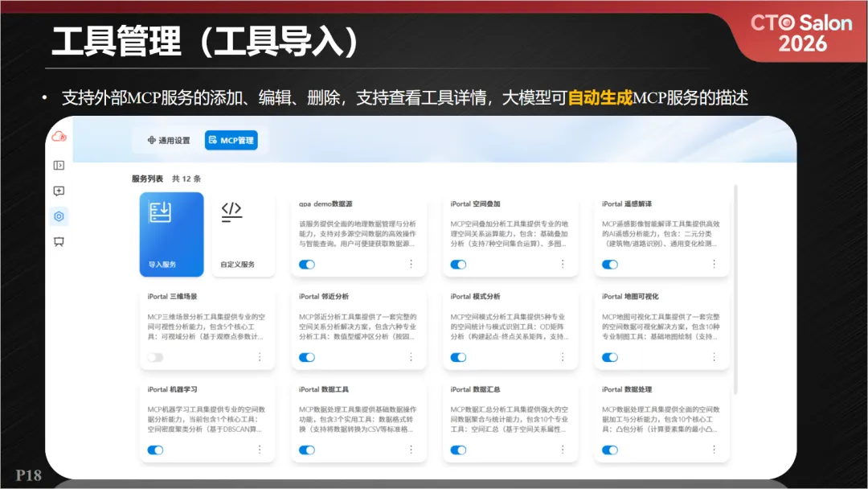
Task: Open the 通用设置 tab
Action: (168, 140)
